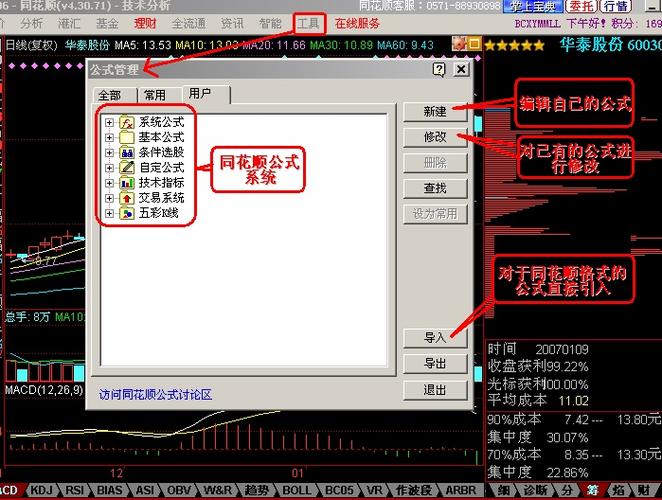Click the 技术指标 bar chart icon
Image resolution: width=662 pixels, height=500 pixels.
click(127, 183)
